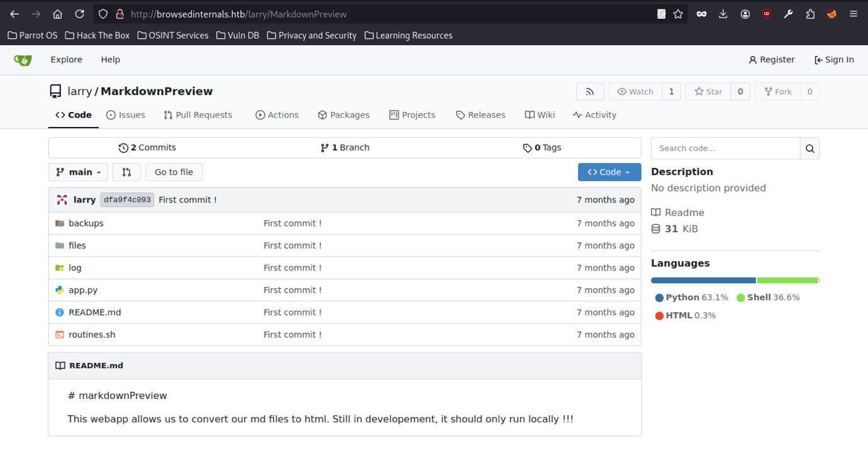Open the app.py file
The height and width of the screenshot is (470, 868).
tap(83, 290)
